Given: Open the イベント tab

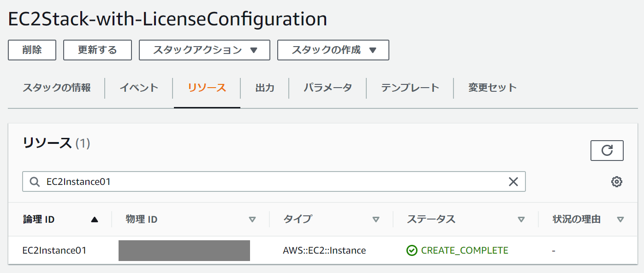Looking at the screenshot, I should coord(139,88).
